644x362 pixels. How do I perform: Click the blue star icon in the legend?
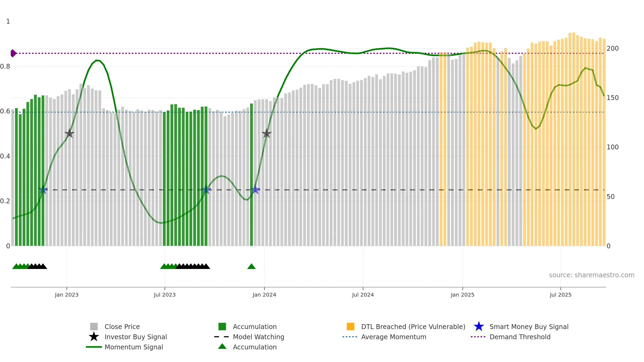(x=479, y=327)
